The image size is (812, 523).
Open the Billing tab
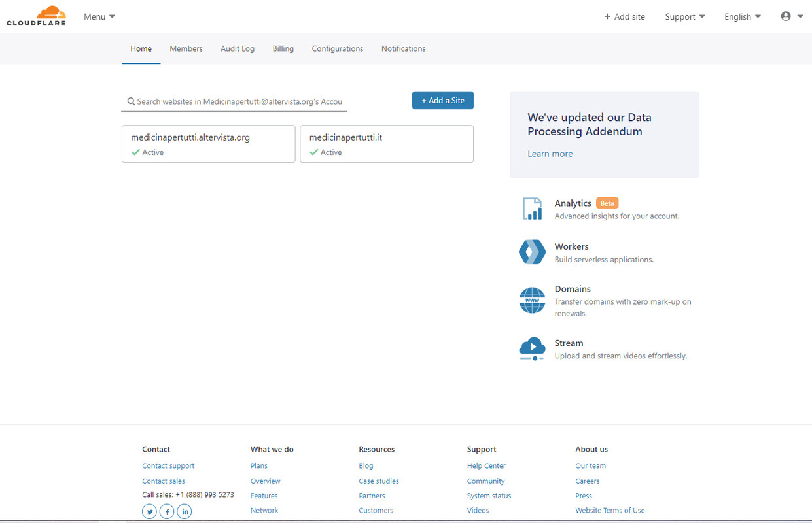point(283,48)
